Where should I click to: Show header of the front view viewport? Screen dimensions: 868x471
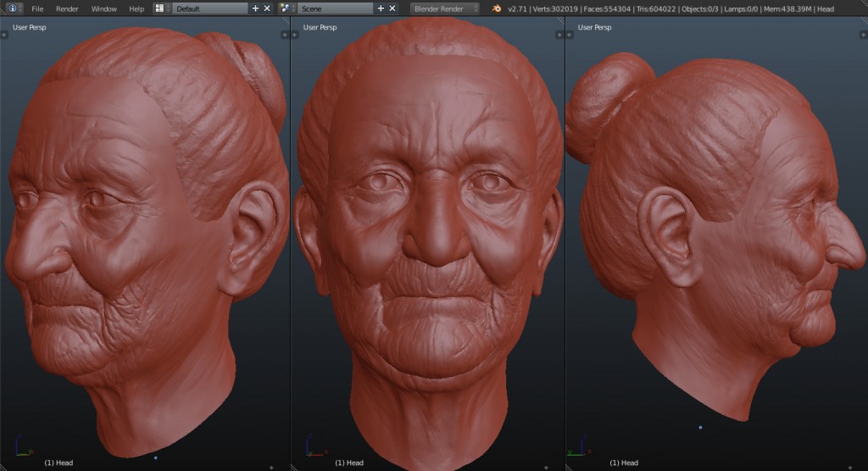546,468
